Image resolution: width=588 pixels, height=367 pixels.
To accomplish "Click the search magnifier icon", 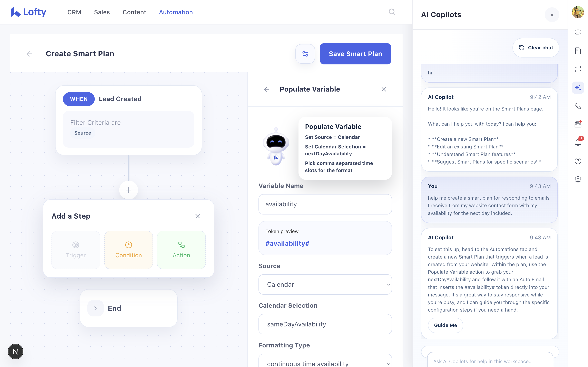I will [x=392, y=12].
